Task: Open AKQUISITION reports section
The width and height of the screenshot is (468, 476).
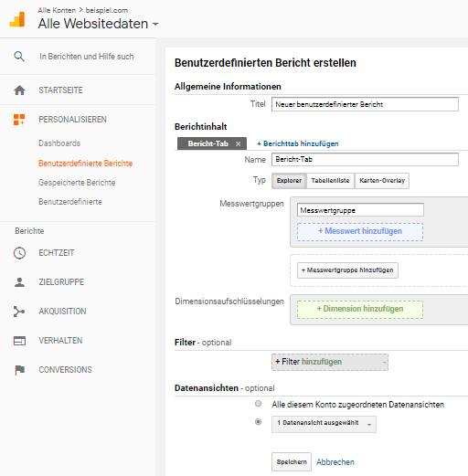Action: (x=62, y=312)
